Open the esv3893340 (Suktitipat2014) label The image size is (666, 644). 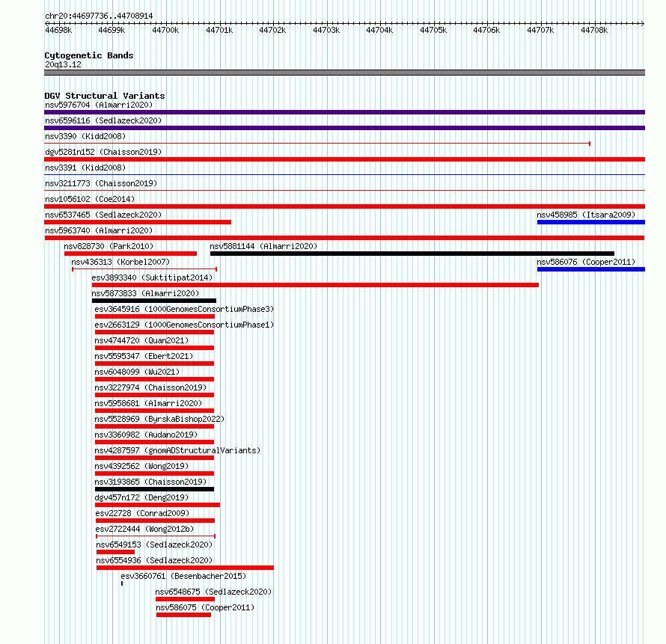(x=152, y=277)
